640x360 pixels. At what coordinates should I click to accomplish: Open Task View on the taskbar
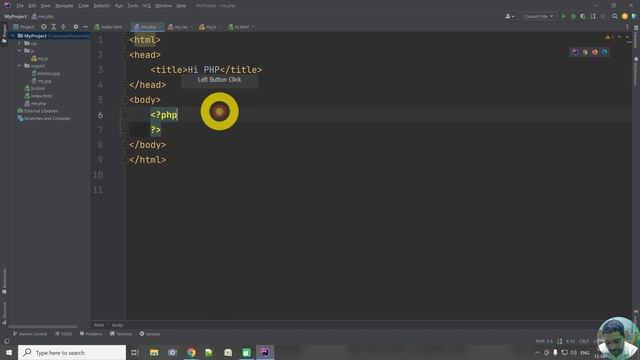(x=135, y=353)
